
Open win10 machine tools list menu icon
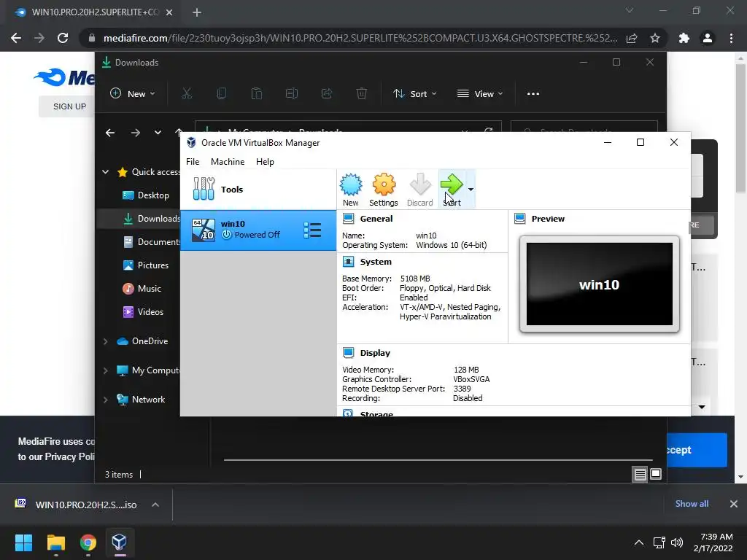[x=312, y=230]
